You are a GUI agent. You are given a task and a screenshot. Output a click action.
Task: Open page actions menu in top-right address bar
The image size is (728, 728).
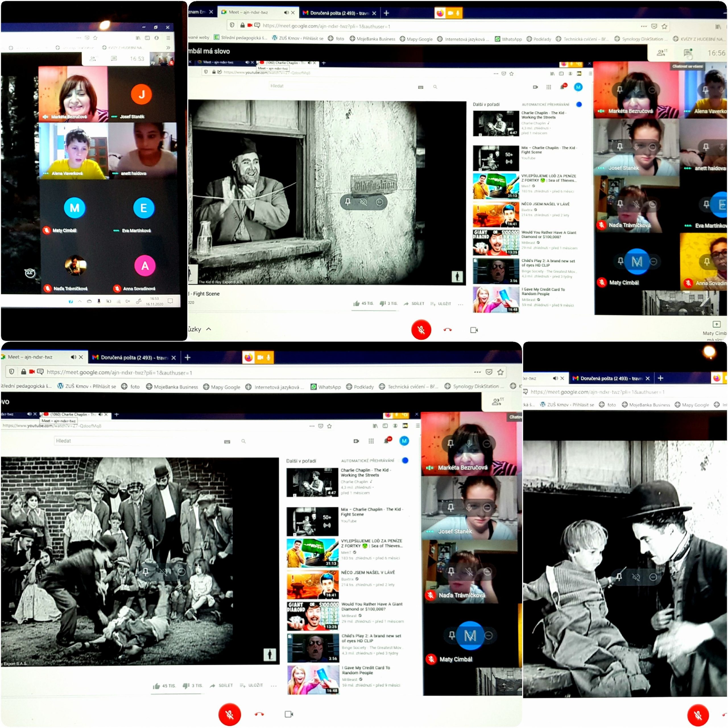[x=644, y=26]
